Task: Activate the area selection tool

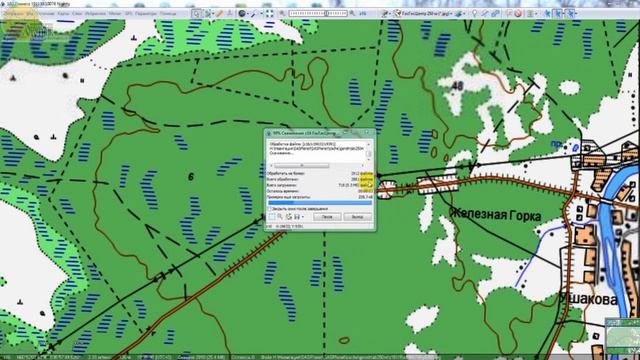Action: 207,13
